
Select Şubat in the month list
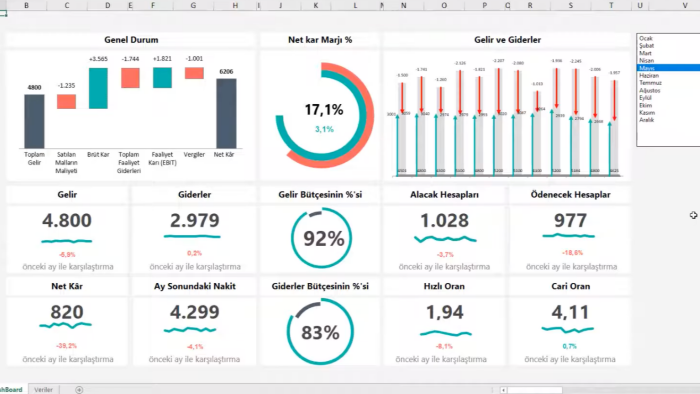coord(668,46)
